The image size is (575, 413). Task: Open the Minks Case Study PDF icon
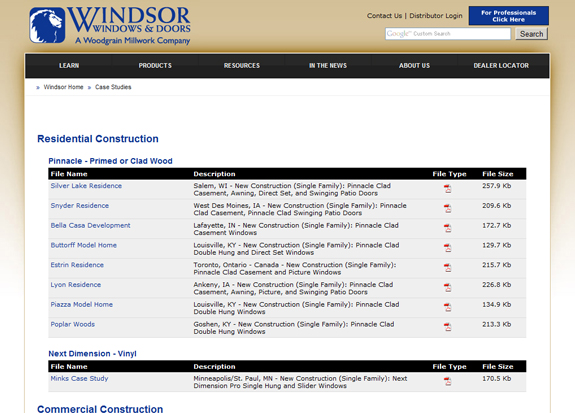447,382
